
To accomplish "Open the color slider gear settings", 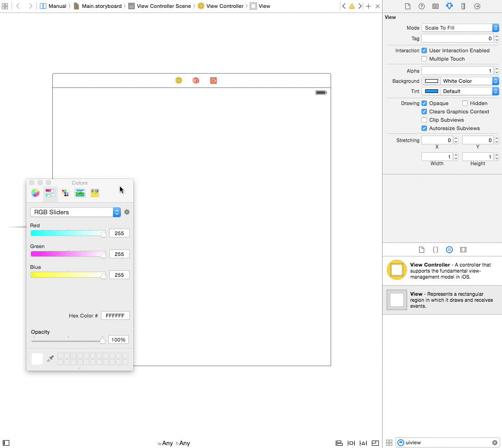I will 127,212.
